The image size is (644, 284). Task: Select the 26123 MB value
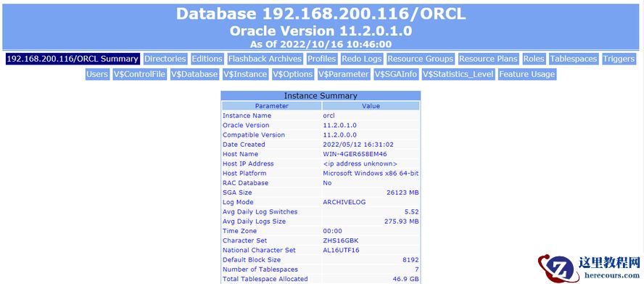click(402, 192)
